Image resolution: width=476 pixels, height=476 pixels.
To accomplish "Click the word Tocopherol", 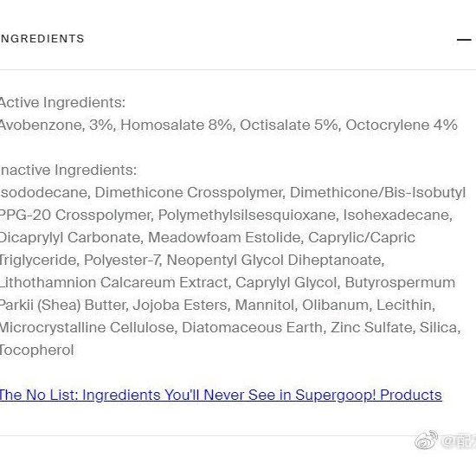I will click(36, 351).
